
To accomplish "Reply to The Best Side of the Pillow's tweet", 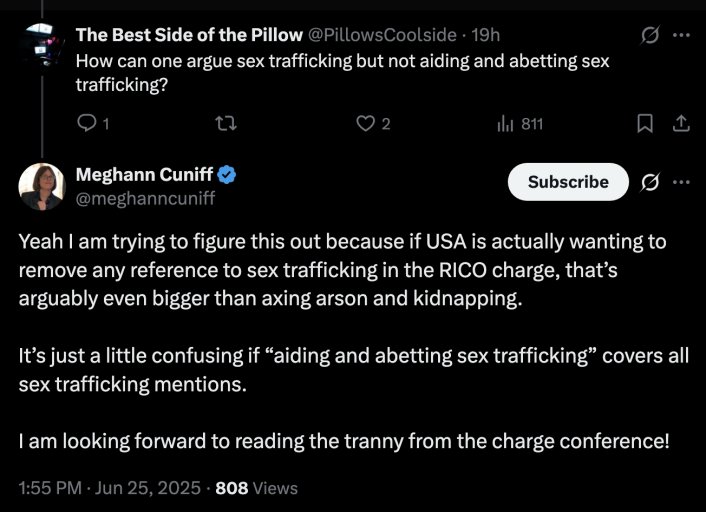I will [x=86, y=124].
